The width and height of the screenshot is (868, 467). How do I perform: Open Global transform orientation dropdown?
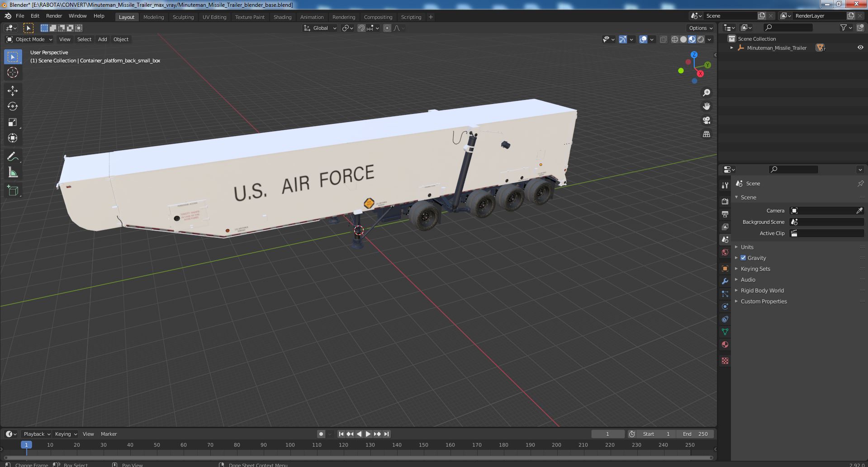click(320, 28)
